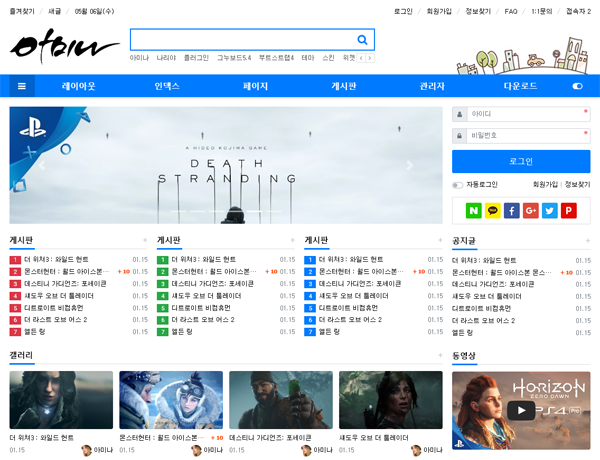Expand the 갤러리 section with its plus icon
This screenshot has width=600, height=460.
pos(439,355)
